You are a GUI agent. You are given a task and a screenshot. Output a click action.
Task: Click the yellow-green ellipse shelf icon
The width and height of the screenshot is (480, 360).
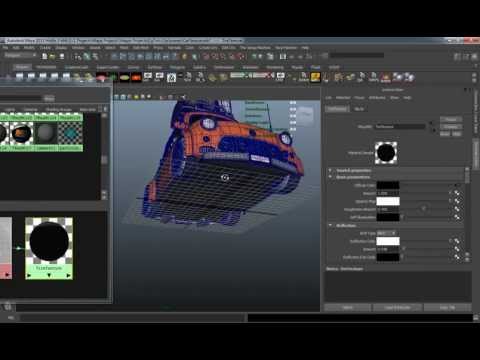[125, 77]
